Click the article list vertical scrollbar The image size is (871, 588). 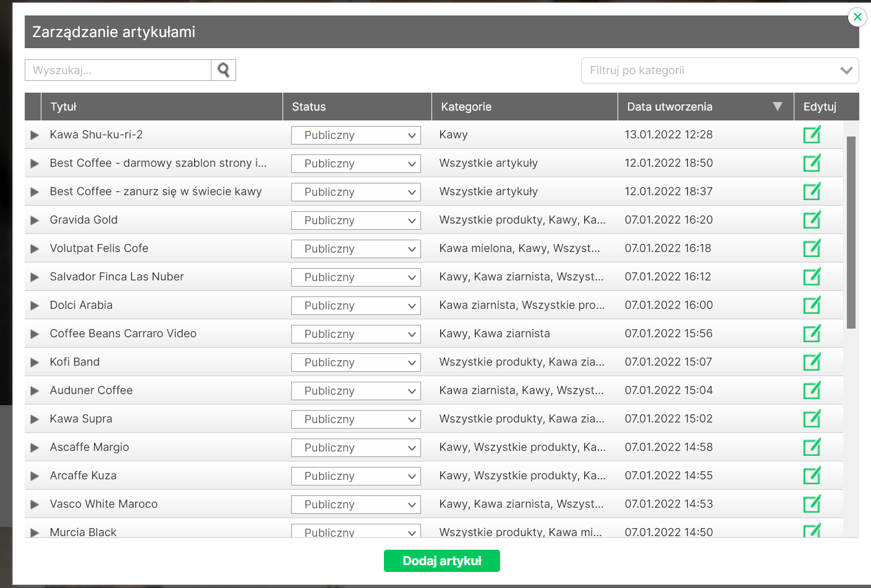[851, 232]
